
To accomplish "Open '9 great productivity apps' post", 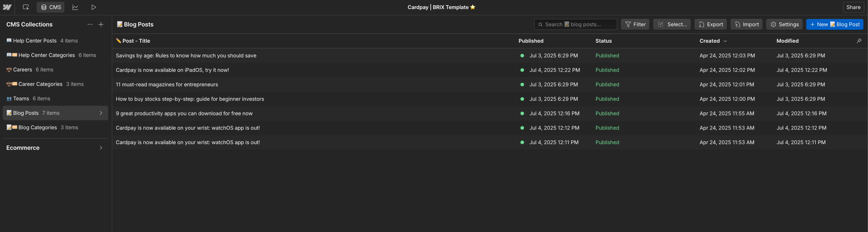I will click(x=184, y=113).
